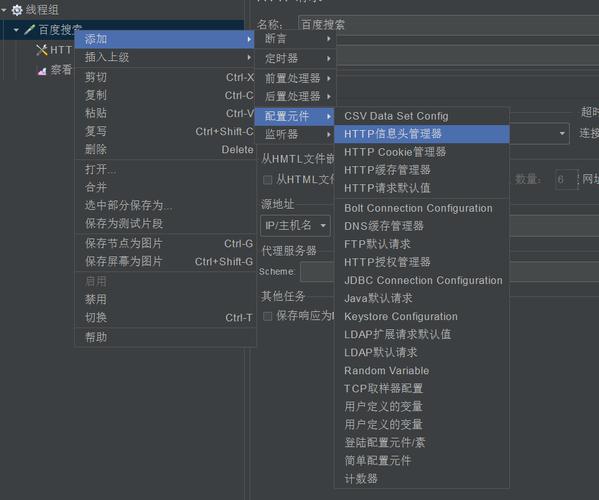The width and height of the screenshot is (599, 500).
Task: Add CSV Data Set Config element
Action: click(x=422, y=116)
